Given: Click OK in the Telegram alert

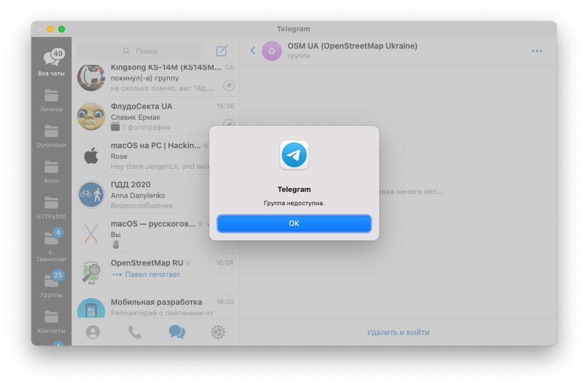Looking at the screenshot, I should pyautogui.click(x=294, y=224).
